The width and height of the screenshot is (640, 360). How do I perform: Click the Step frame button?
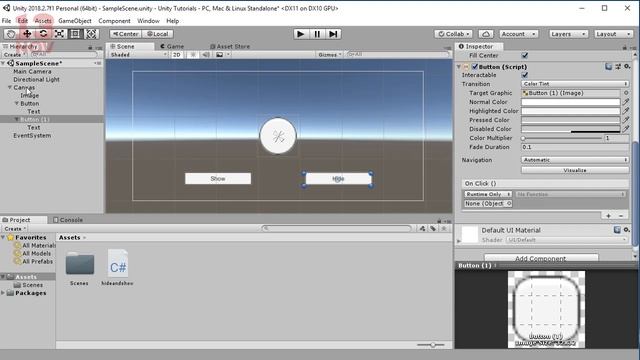pyautogui.click(x=333, y=34)
